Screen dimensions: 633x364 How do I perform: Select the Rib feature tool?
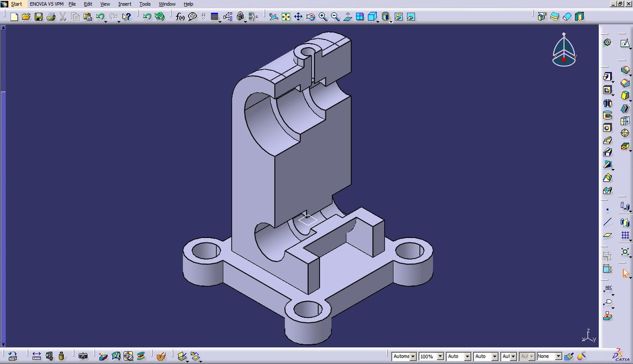(x=607, y=140)
